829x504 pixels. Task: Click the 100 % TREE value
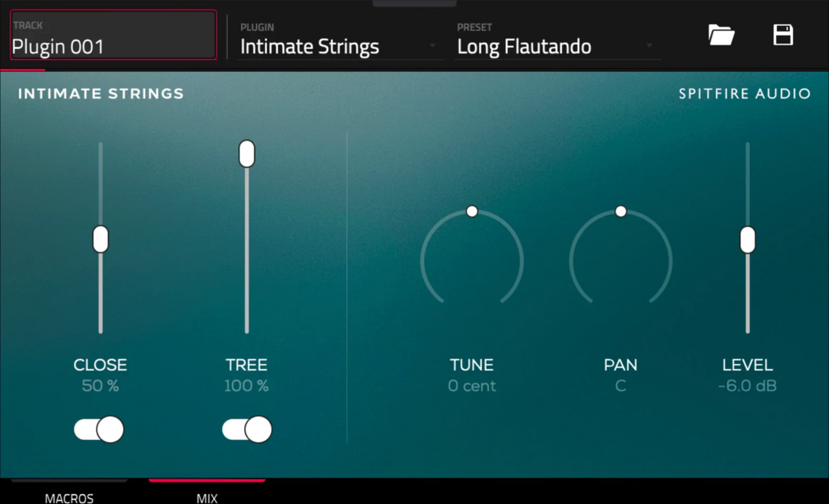(x=246, y=386)
